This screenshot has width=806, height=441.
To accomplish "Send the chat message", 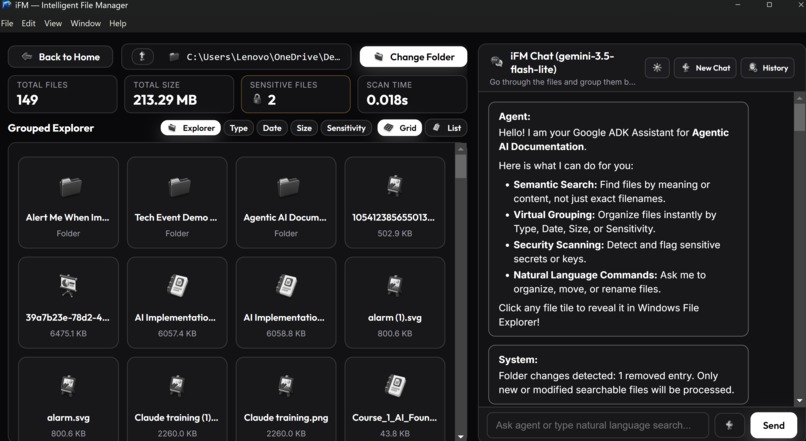I will pyautogui.click(x=773, y=425).
